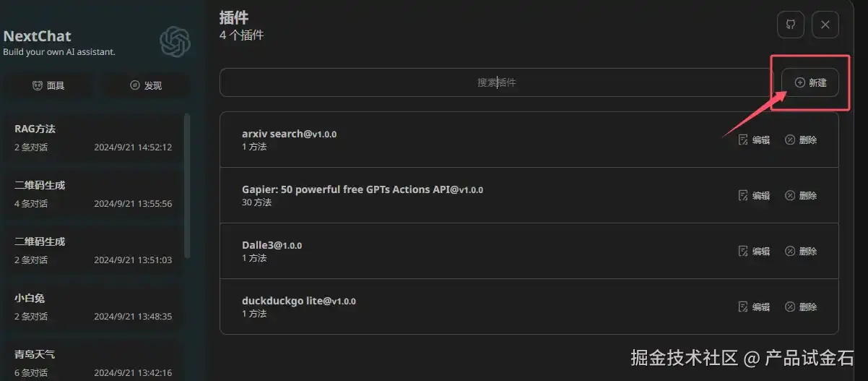Edit the Gapier plugin
868x381 pixels.
pyautogui.click(x=754, y=196)
